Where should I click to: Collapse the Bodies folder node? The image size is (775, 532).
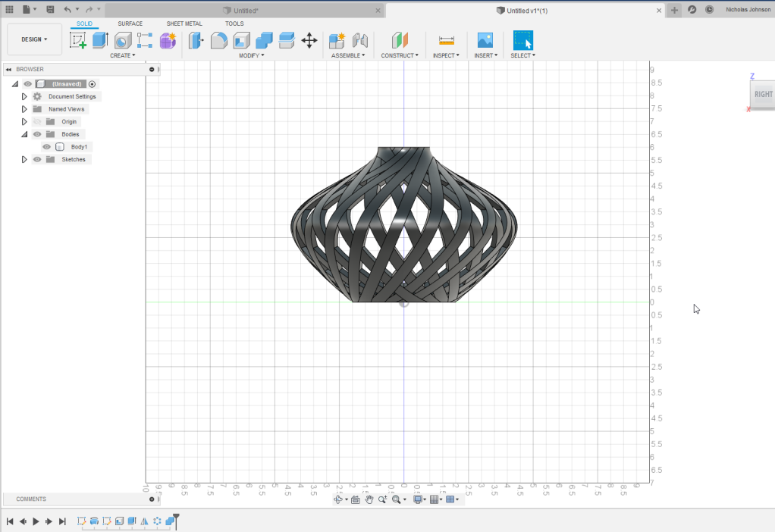coord(24,134)
